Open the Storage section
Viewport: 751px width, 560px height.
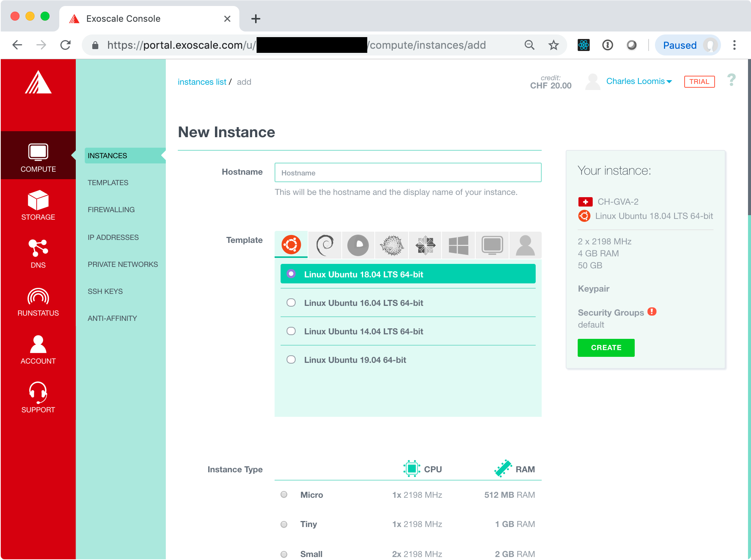point(38,205)
